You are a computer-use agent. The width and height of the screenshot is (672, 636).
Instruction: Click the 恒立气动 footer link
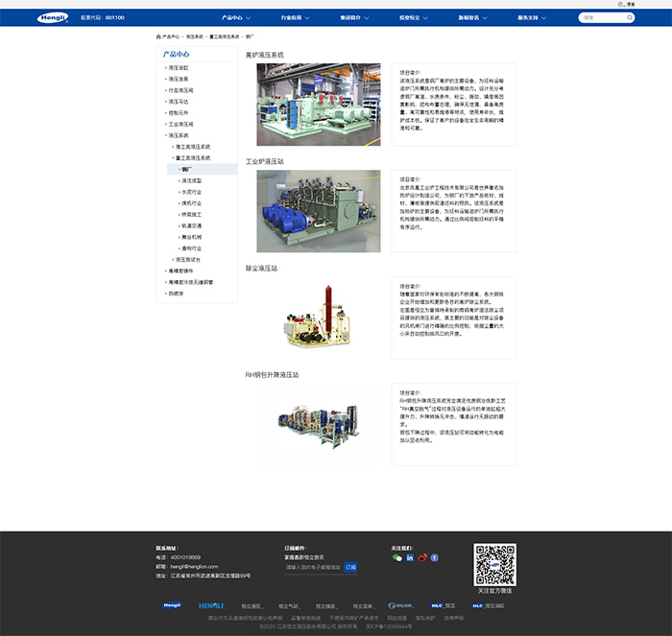289,606
